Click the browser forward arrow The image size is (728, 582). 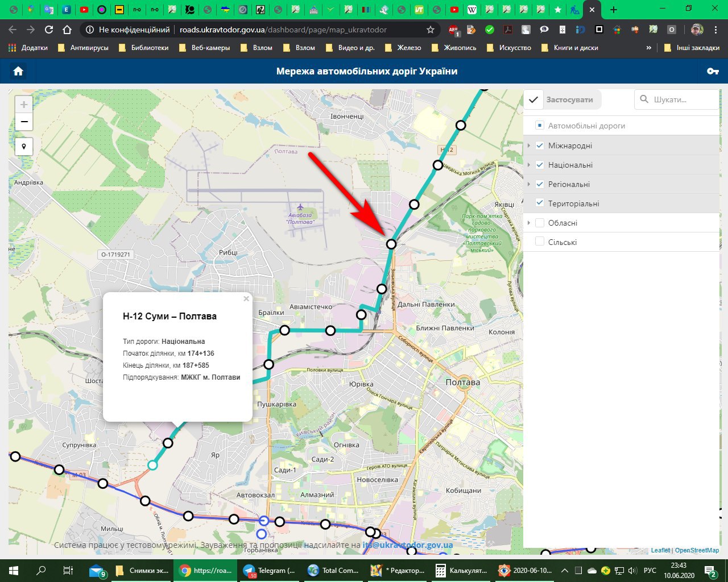coord(31,30)
